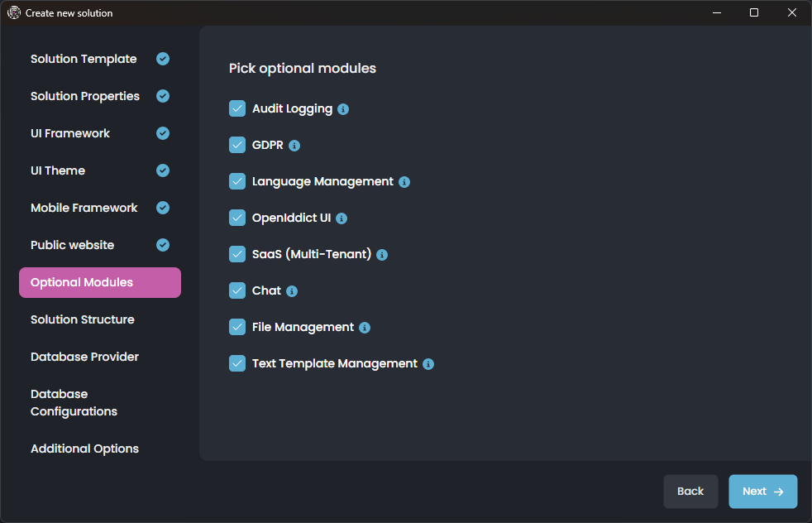The image size is (812, 523).
Task: Click the Solution Template completed checkmark
Action: 163,59
